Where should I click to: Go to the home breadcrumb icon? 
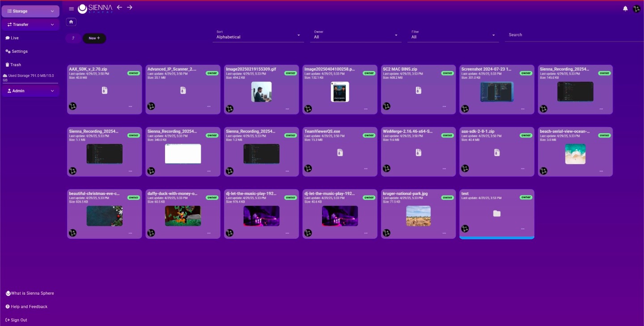71,22
